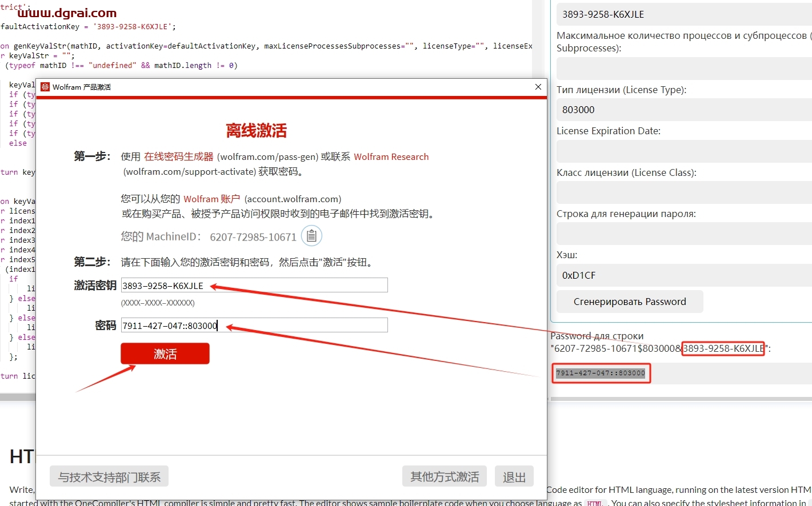Click the Password для строки result label

597,336
